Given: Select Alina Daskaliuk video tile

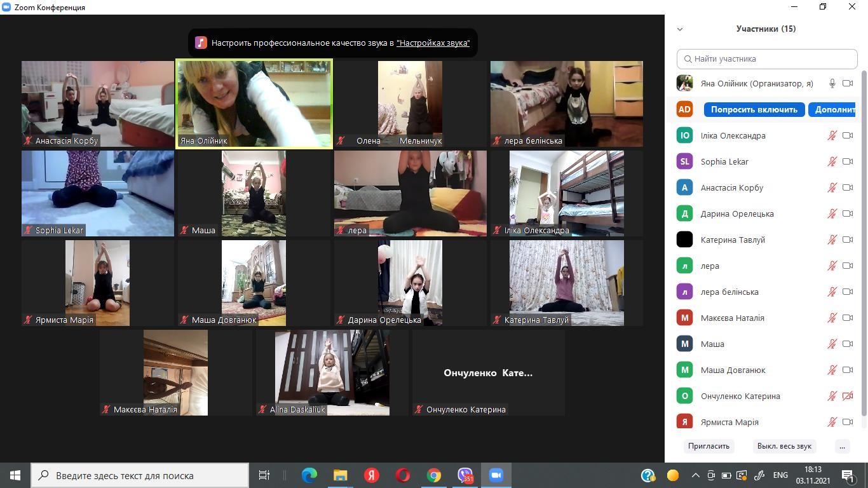Looking at the screenshot, I should (332, 372).
